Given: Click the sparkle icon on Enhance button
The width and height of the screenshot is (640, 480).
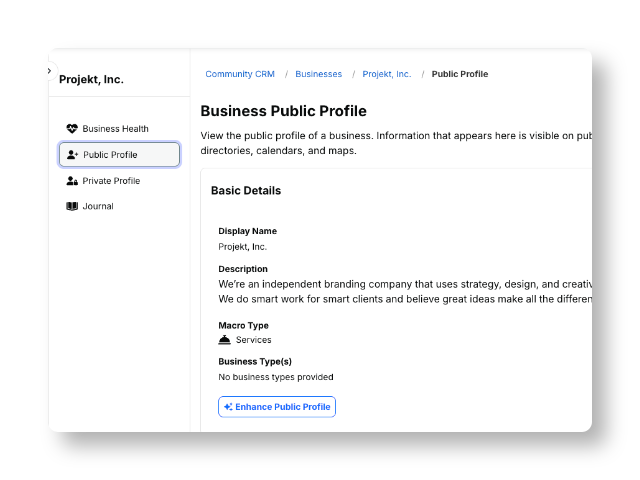Looking at the screenshot, I should coord(228,407).
